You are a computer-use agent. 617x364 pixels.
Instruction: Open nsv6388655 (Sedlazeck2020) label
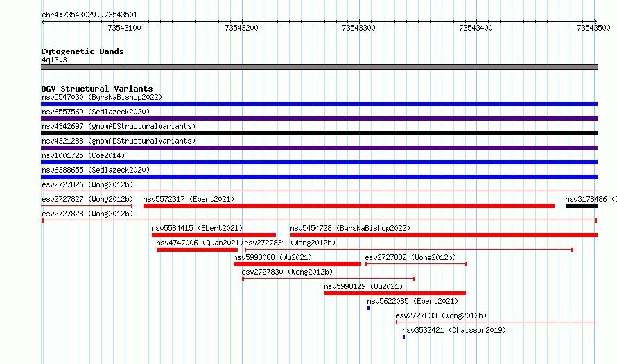coord(96,170)
